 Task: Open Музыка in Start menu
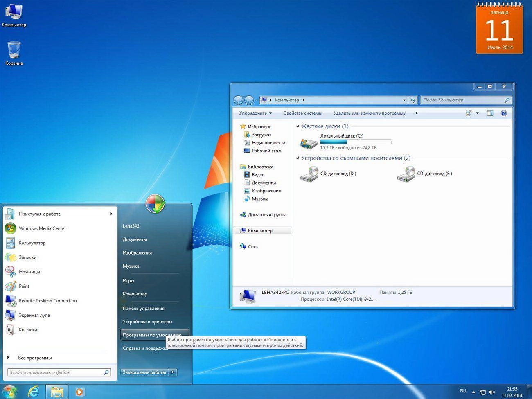pos(131,266)
